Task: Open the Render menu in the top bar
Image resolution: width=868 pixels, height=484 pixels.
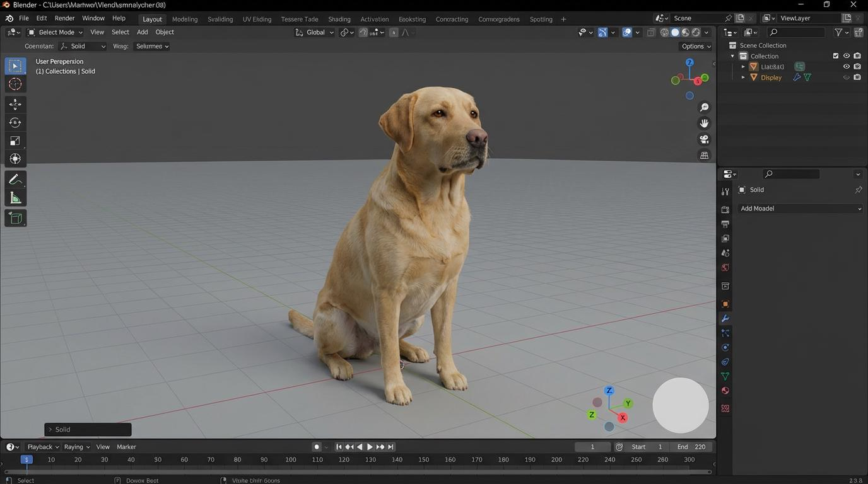Action: point(64,18)
